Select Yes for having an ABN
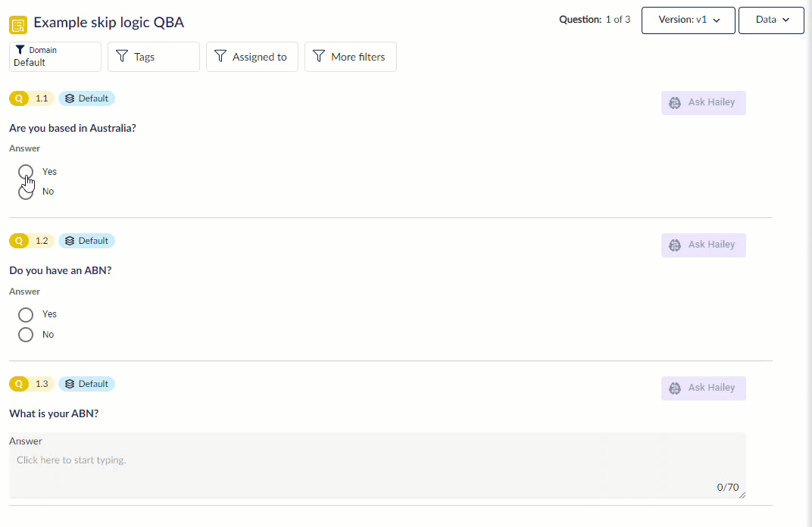 click(x=26, y=314)
